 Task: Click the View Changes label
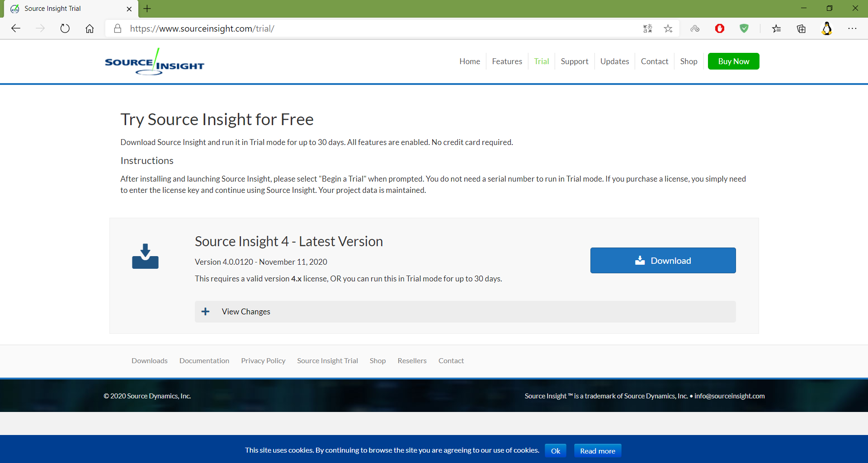click(x=246, y=312)
